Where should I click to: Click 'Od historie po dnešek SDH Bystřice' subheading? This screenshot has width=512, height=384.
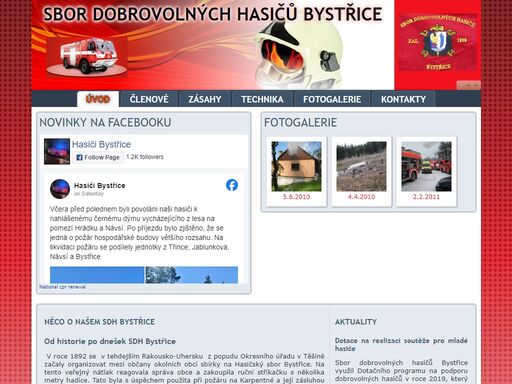110,341
